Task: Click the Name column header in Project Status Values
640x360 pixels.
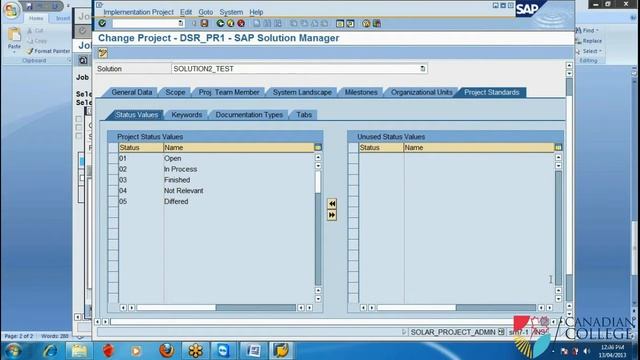Action: 239,147
